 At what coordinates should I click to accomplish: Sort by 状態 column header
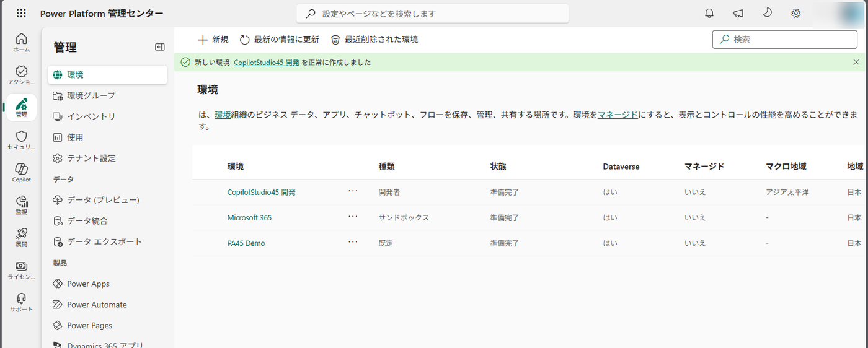pyautogui.click(x=498, y=167)
